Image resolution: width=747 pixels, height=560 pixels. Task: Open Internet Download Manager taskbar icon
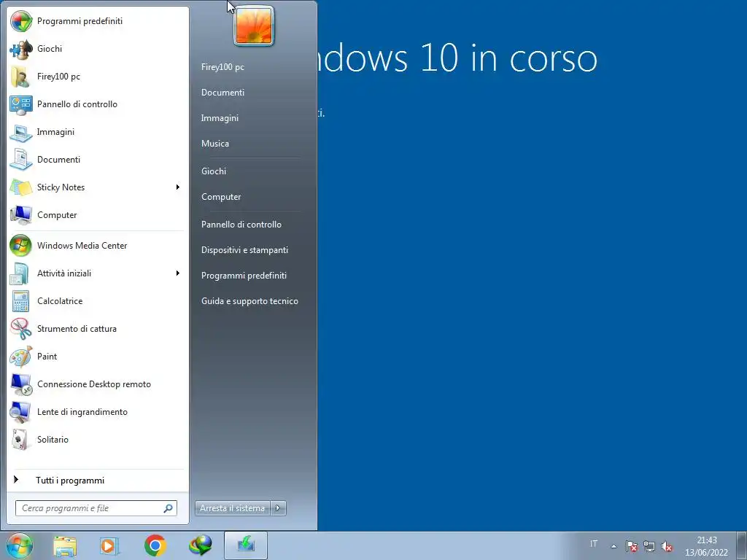(x=201, y=546)
